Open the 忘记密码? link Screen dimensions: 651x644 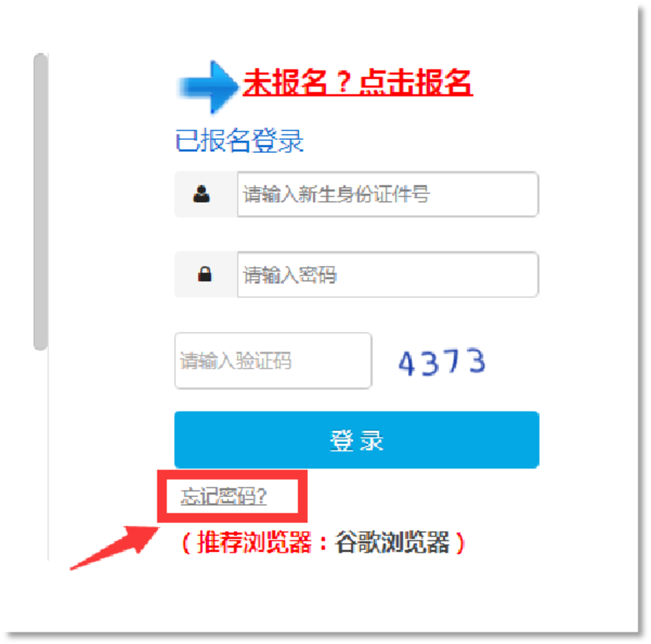pos(223,496)
